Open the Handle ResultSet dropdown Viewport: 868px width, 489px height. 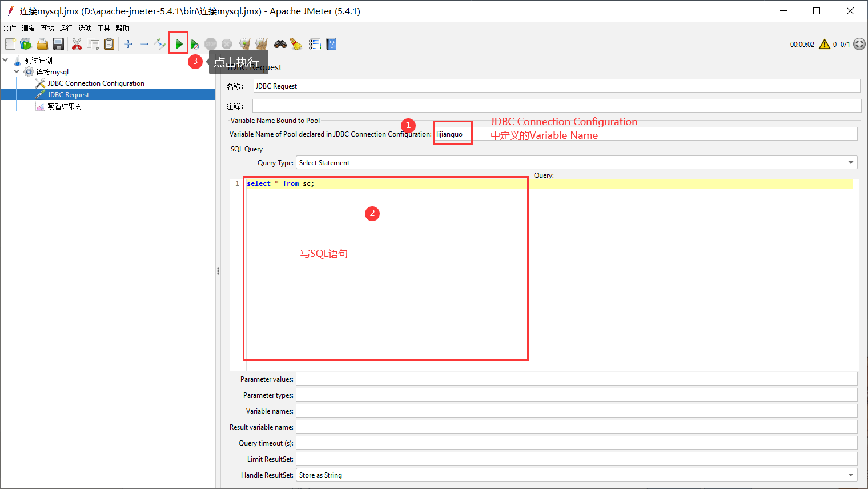point(576,475)
